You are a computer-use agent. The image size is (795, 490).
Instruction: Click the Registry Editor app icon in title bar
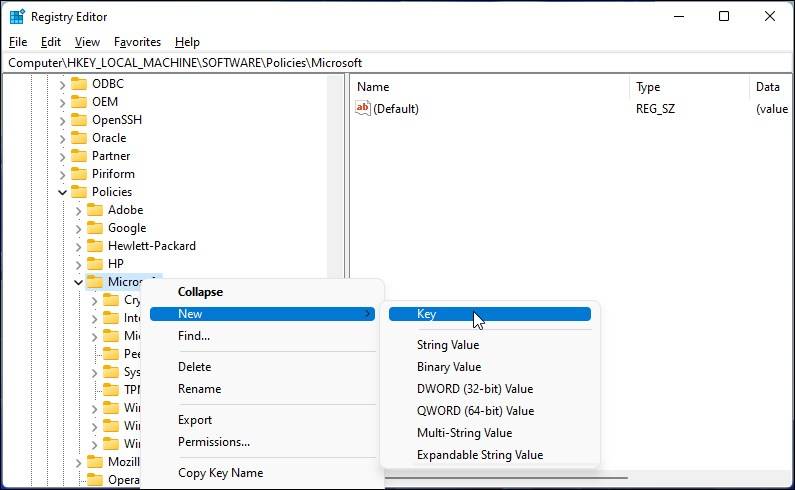tap(17, 17)
